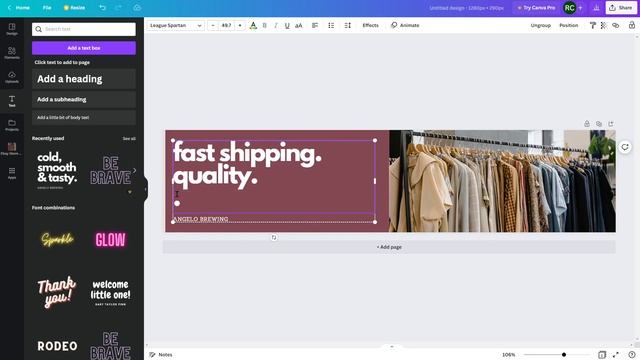Click the zoom slider handle
The image size is (640, 360).
point(564,355)
